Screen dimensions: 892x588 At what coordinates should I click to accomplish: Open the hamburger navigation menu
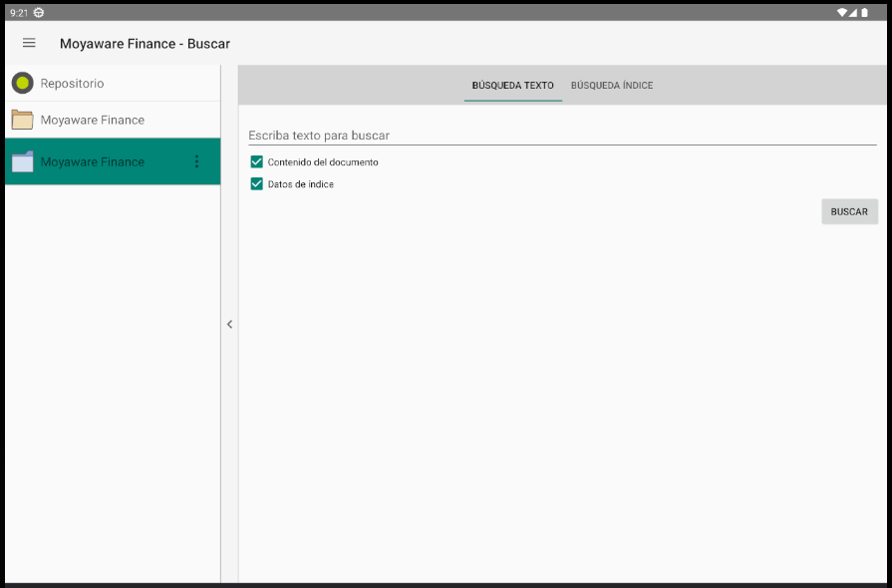click(29, 43)
